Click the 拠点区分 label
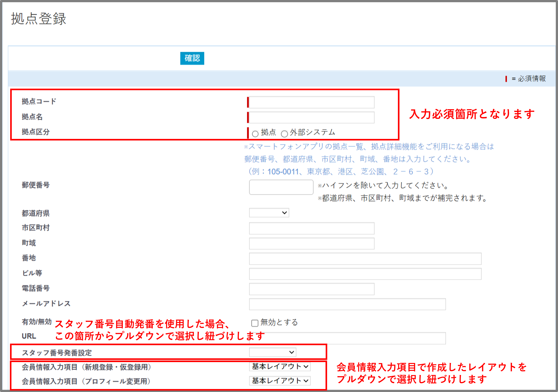Viewport: 558px width, 392px height. point(36,132)
